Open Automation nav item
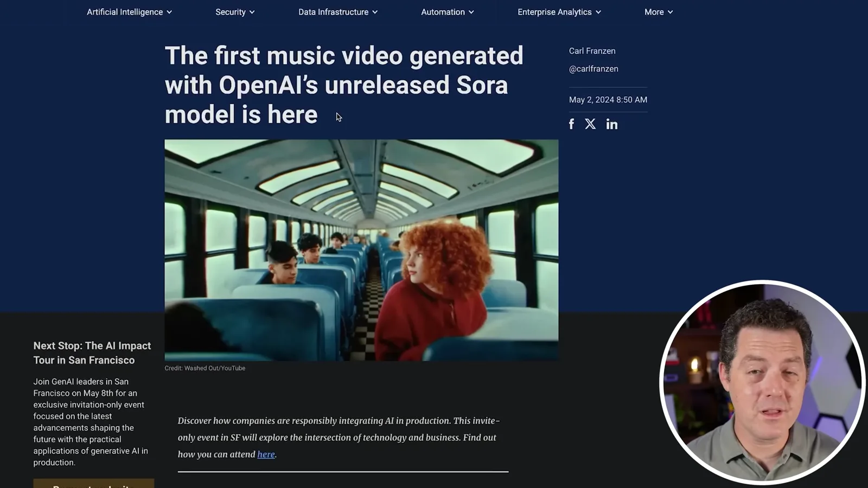The height and width of the screenshot is (488, 868). pos(443,12)
